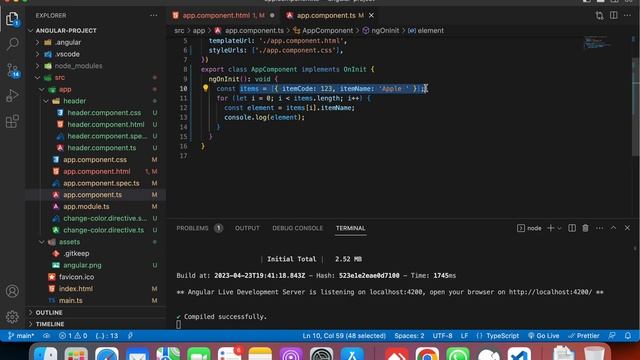Open index.html file

pyautogui.click(x=96, y=289)
